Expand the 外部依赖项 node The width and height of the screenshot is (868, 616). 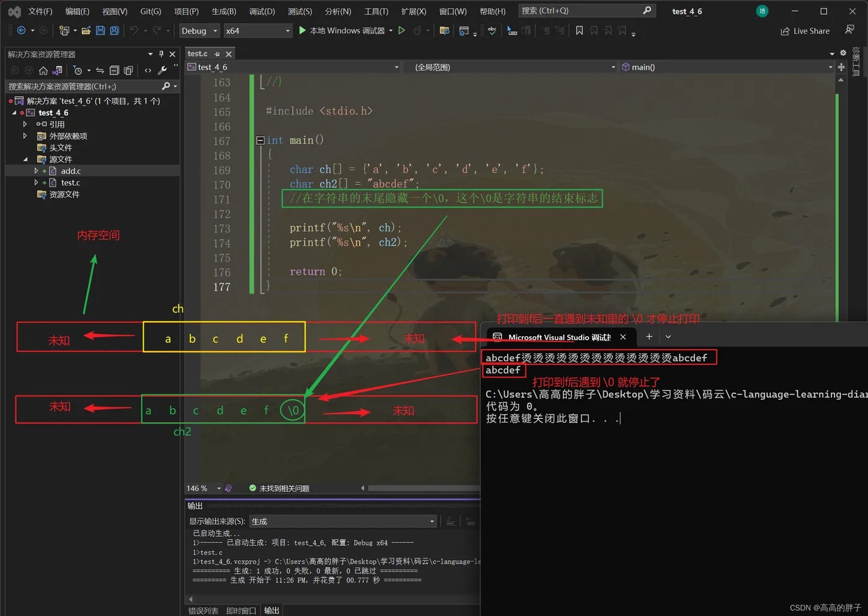click(25, 136)
